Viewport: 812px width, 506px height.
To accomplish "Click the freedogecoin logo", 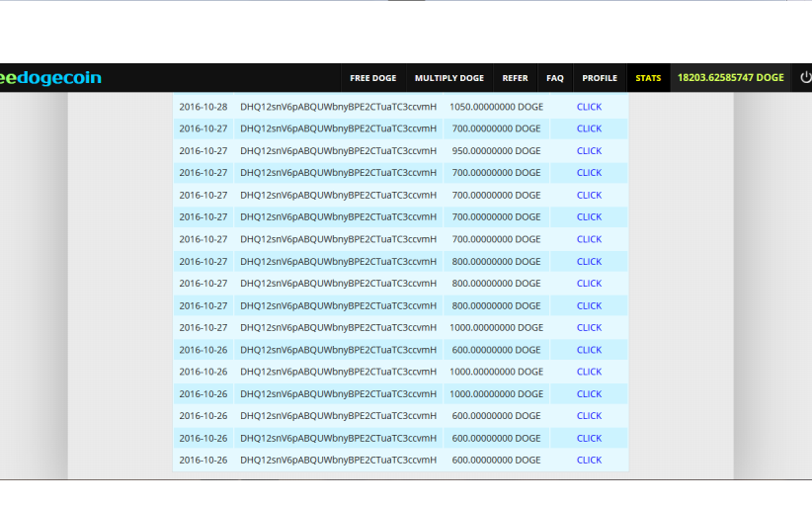I will coord(50,78).
